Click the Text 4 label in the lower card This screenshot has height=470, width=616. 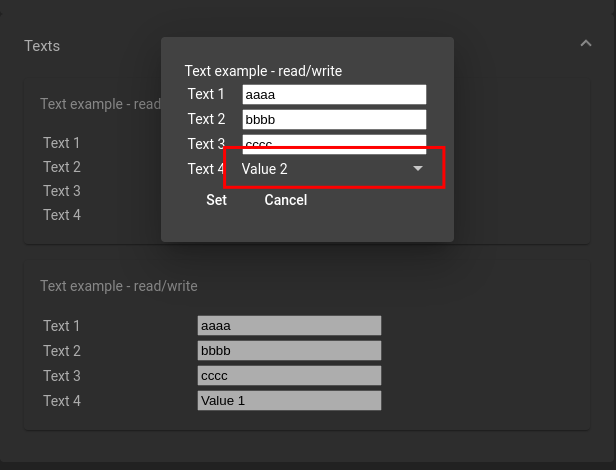tap(62, 401)
